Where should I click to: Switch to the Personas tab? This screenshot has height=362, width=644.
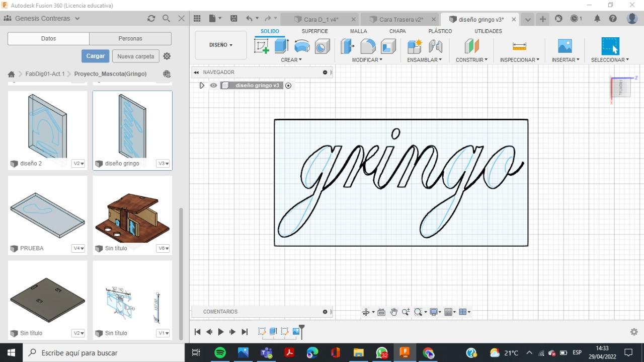click(x=130, y=39)
